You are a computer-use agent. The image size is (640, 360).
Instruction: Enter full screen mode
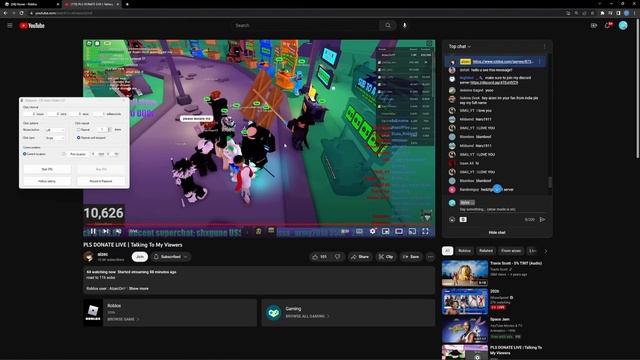pyautogui.click(x=425, y=231)
